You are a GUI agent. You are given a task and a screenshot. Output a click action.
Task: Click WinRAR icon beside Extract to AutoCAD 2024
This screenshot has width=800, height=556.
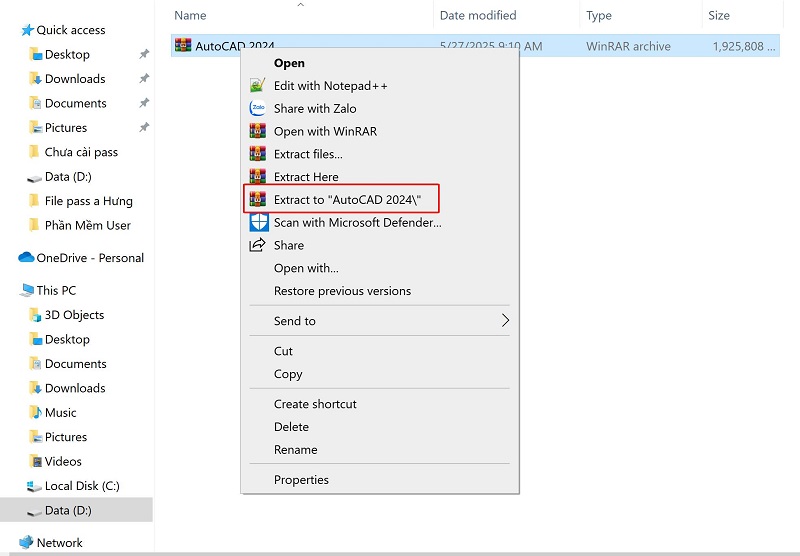pyautogui.click(x=258, y=199)
